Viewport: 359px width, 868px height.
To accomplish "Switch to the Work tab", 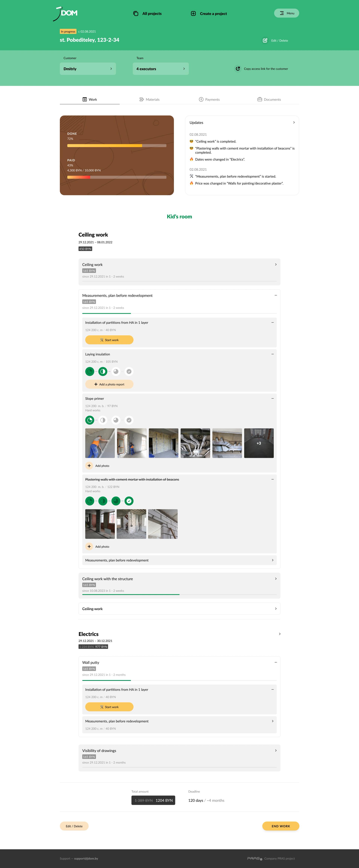I will [90, 99].
